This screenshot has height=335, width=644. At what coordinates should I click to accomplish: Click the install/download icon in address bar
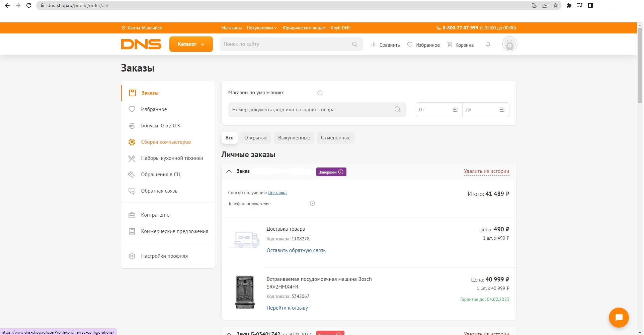tap(534, 5)
